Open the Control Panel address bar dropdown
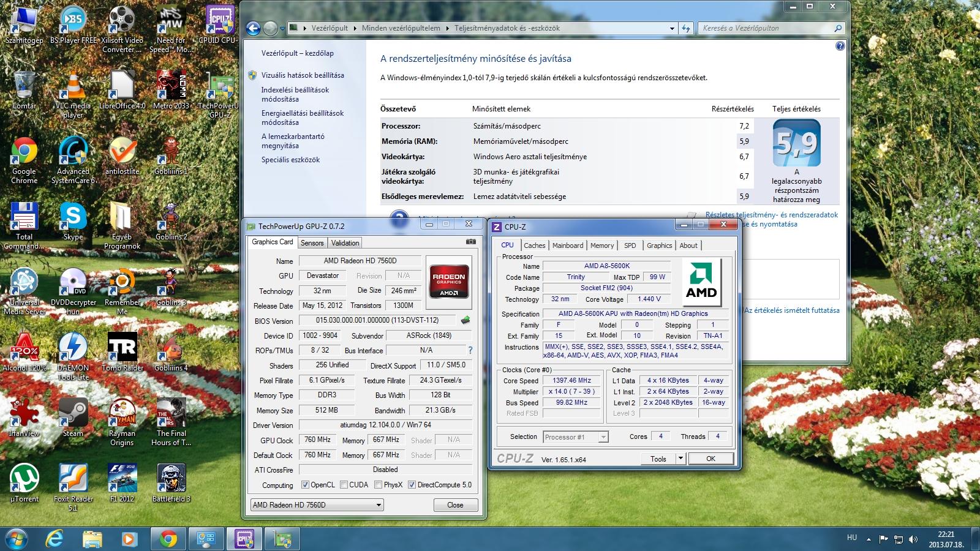The height and width of the screenshot is (551, 980). (x=672, y=28)
